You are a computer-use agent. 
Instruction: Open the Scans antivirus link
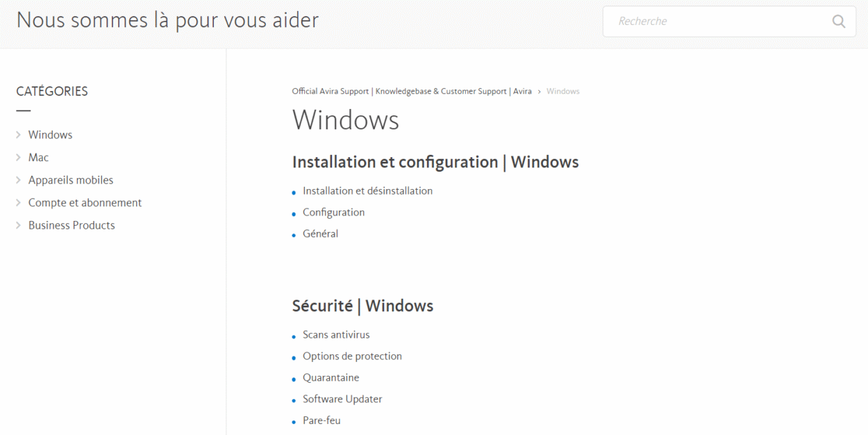tap(336, 335)
